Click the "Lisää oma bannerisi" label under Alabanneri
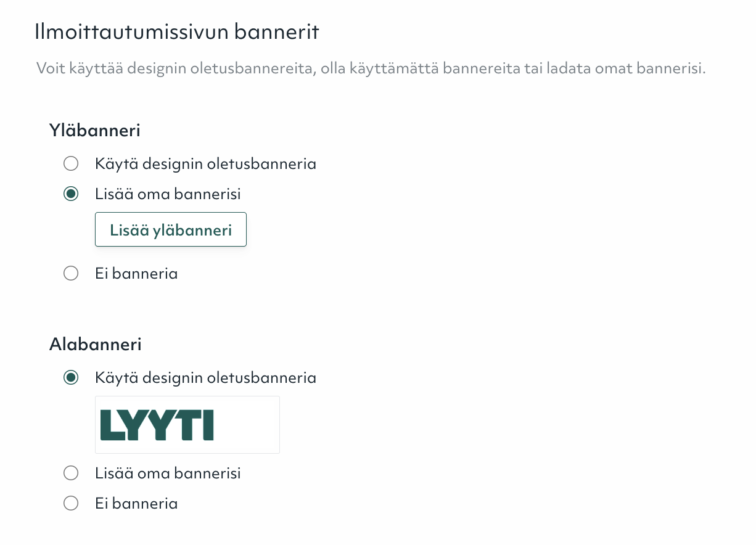This screenshot has width=756, height=545. [x=168, y=473]
